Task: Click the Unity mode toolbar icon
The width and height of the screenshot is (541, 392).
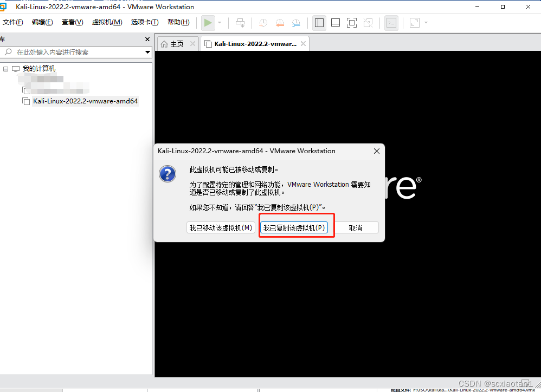Action: (x=368, y=23)
